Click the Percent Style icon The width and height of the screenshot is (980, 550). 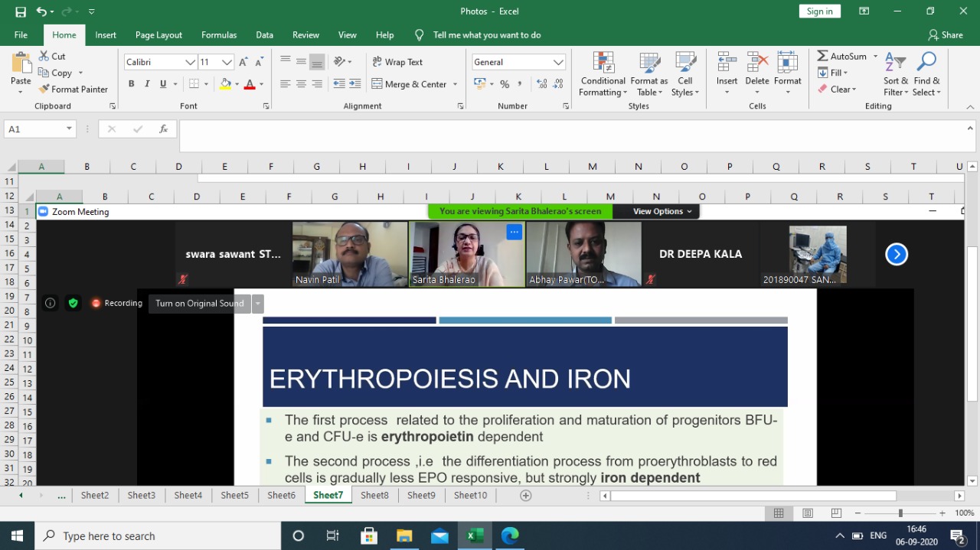coord(505,84)
